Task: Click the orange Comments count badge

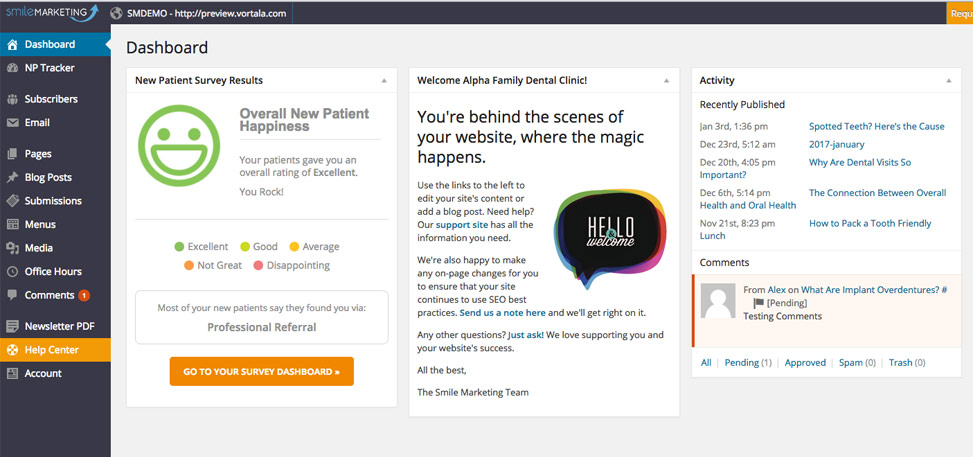Action: 84,296
